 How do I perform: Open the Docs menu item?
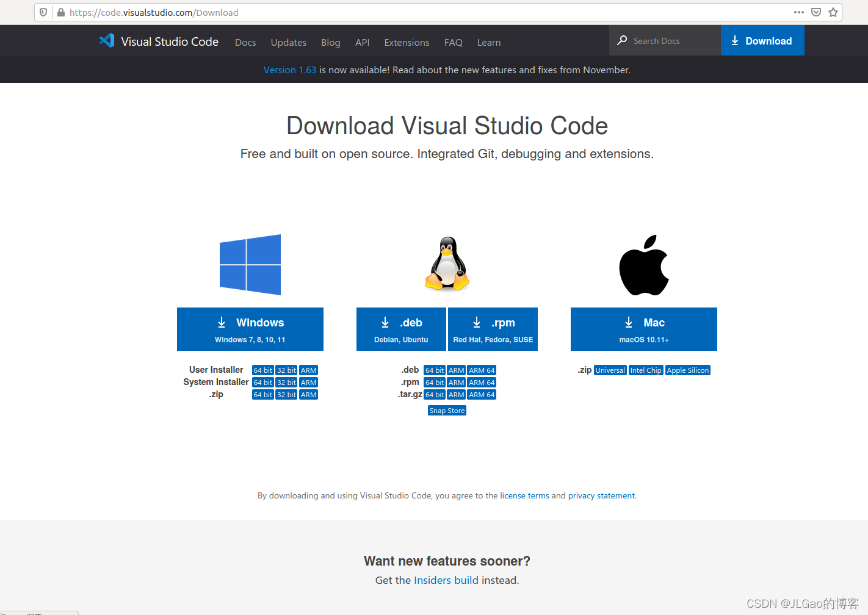(245, 42)
